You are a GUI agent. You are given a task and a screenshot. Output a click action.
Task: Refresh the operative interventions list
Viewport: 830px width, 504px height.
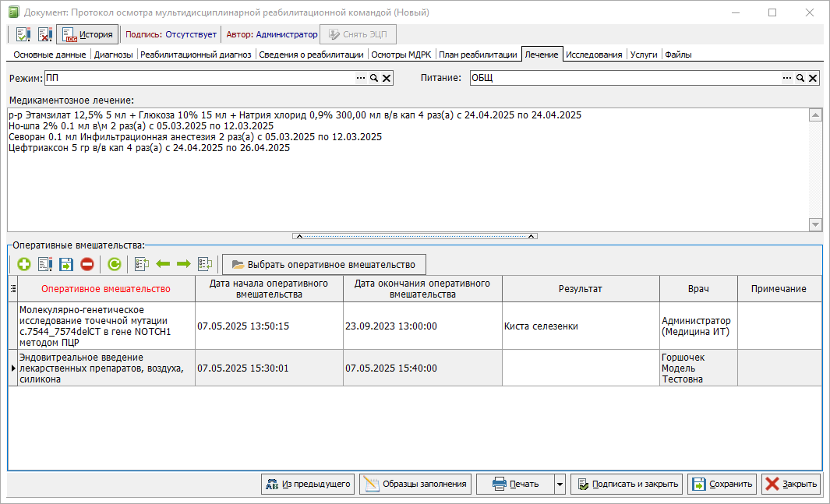coord(115,264)
